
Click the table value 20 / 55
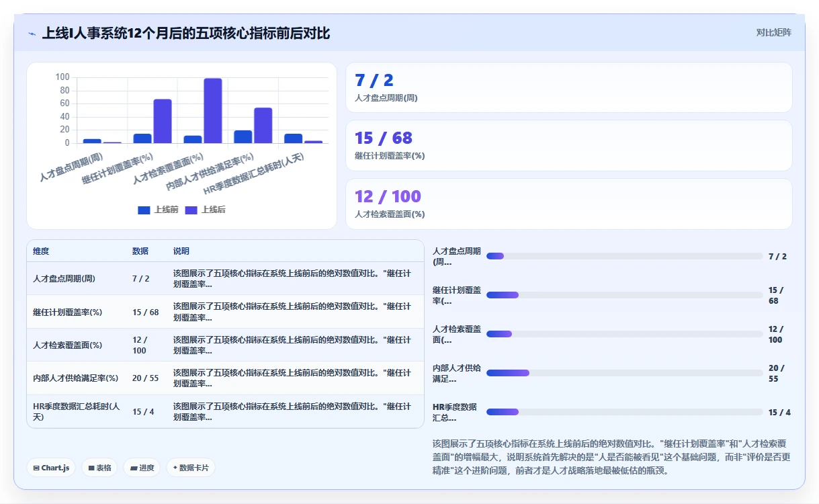tap(145, 378)
